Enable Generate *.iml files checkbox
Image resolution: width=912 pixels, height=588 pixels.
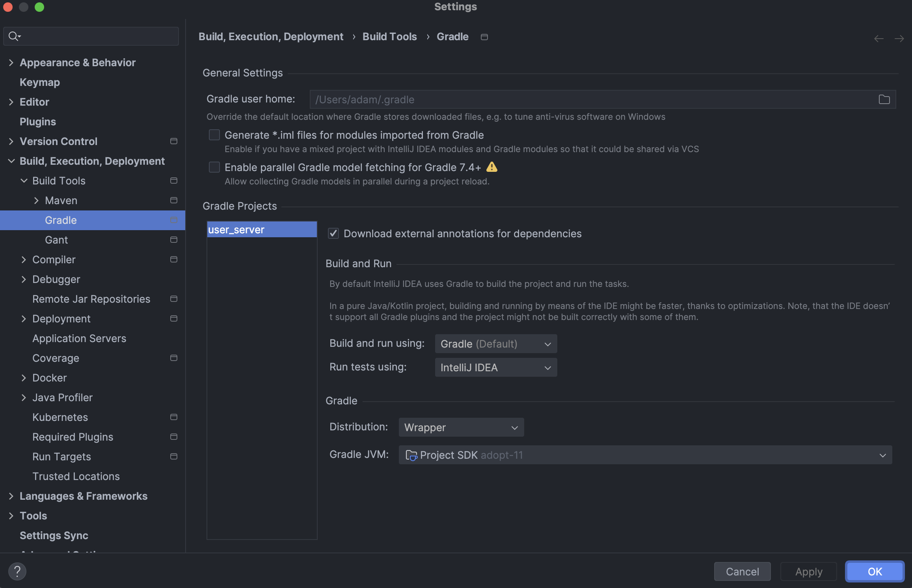214,135
